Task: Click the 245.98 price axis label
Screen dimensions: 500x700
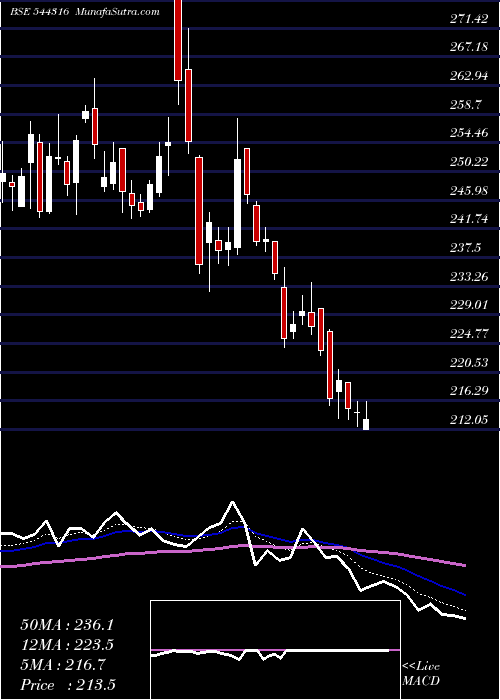Action: [469, 191]
